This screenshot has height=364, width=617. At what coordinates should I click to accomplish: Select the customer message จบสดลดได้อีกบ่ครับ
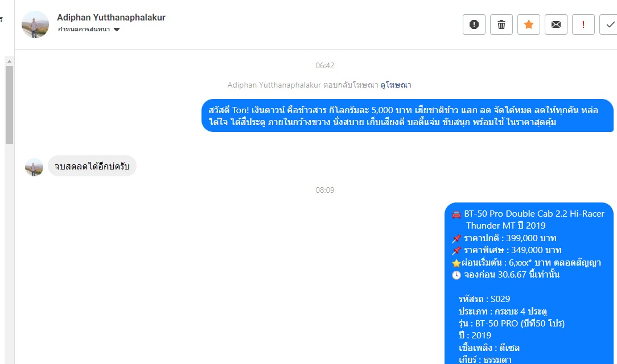92,166
